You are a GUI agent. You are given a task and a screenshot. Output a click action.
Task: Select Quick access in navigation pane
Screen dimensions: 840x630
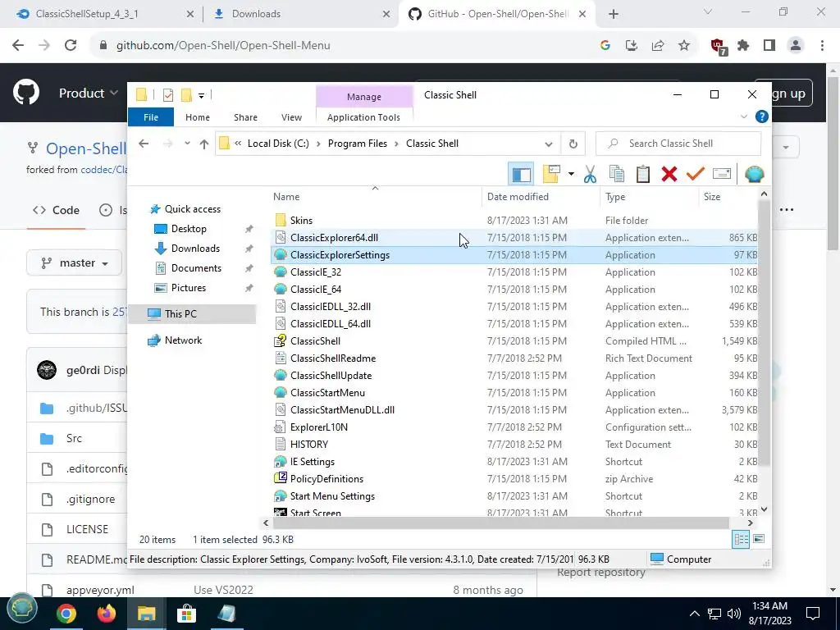coord(192,209)
